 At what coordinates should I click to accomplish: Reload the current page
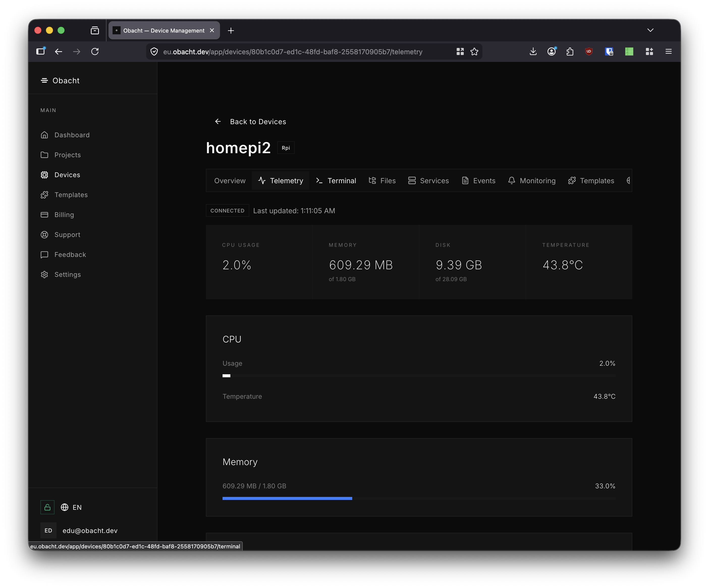tap(95, 51)
